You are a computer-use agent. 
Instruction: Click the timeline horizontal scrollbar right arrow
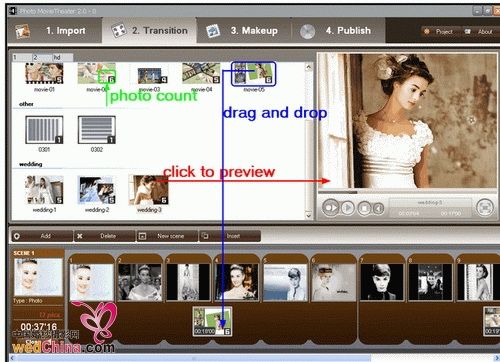click(x=497, y=358)
